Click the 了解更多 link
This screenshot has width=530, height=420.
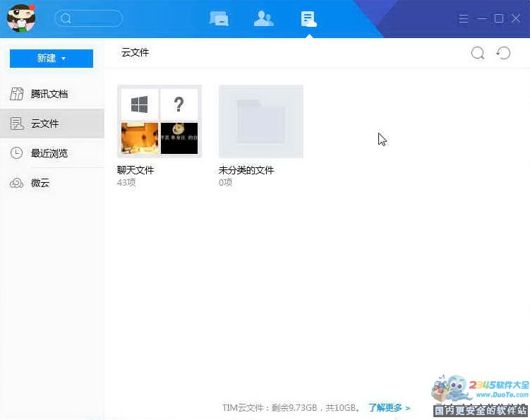pos(389,408)
